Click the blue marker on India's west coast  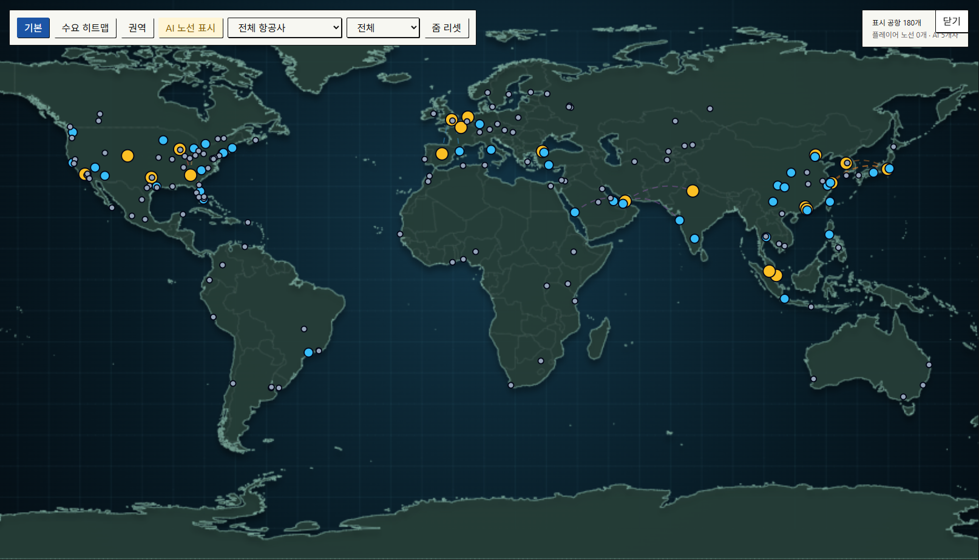click(680, 220)
